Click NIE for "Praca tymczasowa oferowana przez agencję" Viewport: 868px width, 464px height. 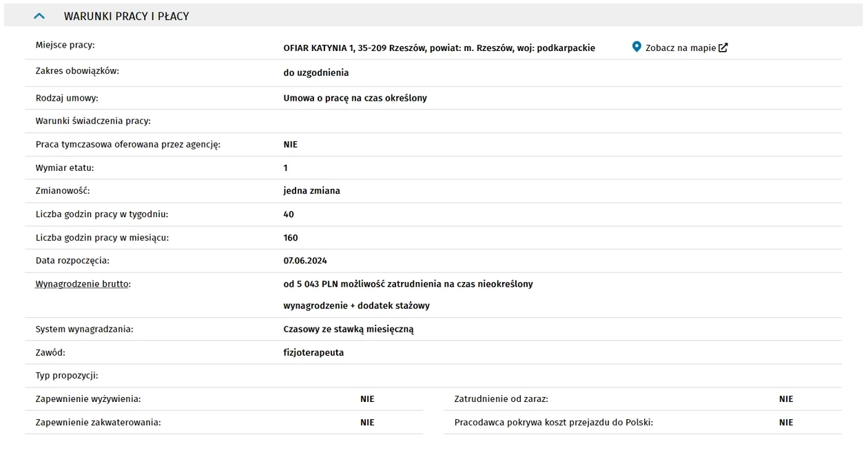click(x=290, y=145)
